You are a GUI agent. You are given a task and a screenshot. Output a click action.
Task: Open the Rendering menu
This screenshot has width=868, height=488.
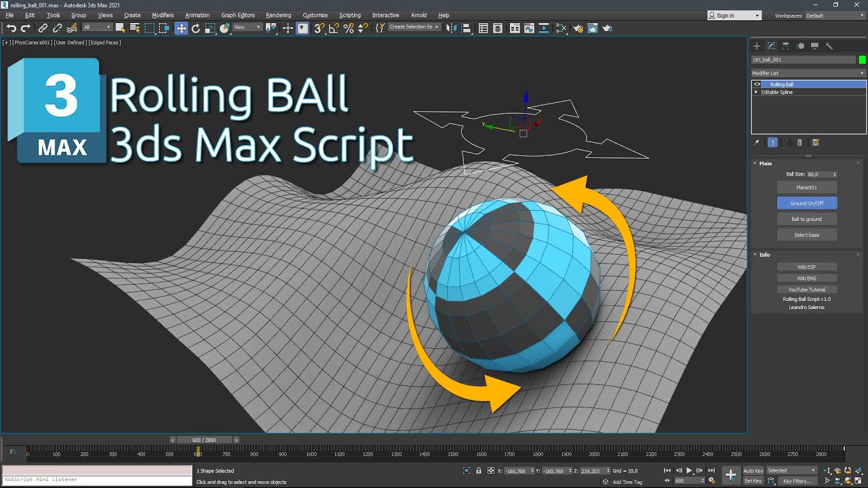click(278, 15)
